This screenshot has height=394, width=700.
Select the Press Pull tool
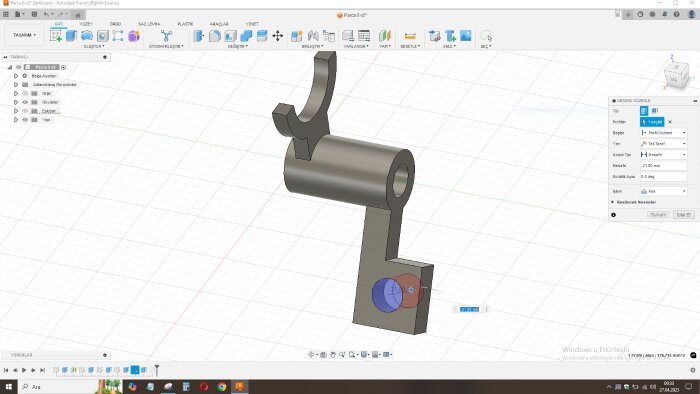tap(199, 36)
